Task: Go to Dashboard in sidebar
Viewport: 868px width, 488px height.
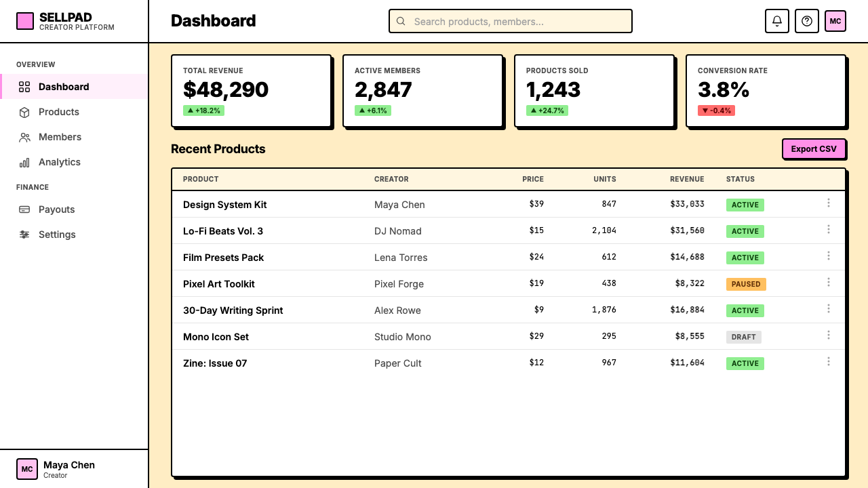Action: click(x=74, y=87)
